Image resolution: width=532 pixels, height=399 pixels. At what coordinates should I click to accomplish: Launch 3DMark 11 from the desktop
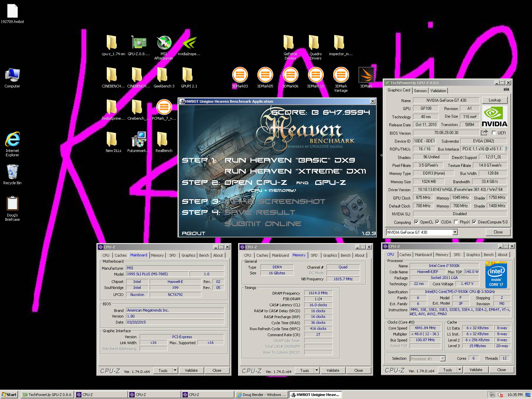click(316, 77)
